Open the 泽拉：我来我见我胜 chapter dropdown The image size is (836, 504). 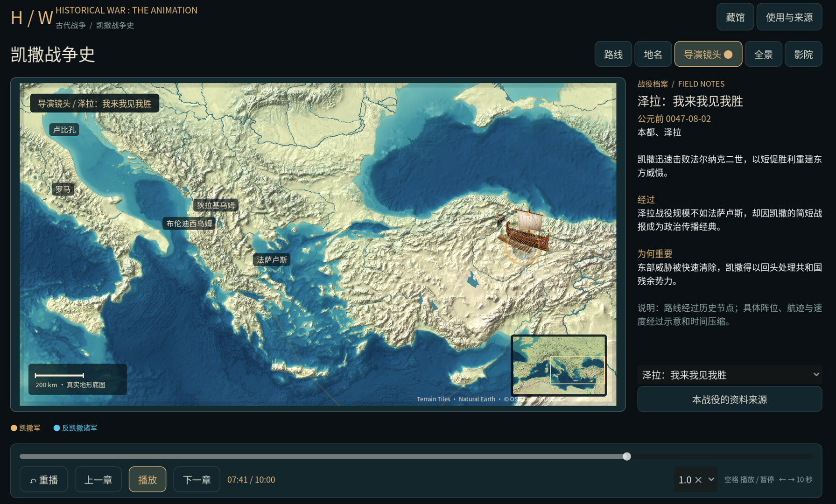point(730,375)
